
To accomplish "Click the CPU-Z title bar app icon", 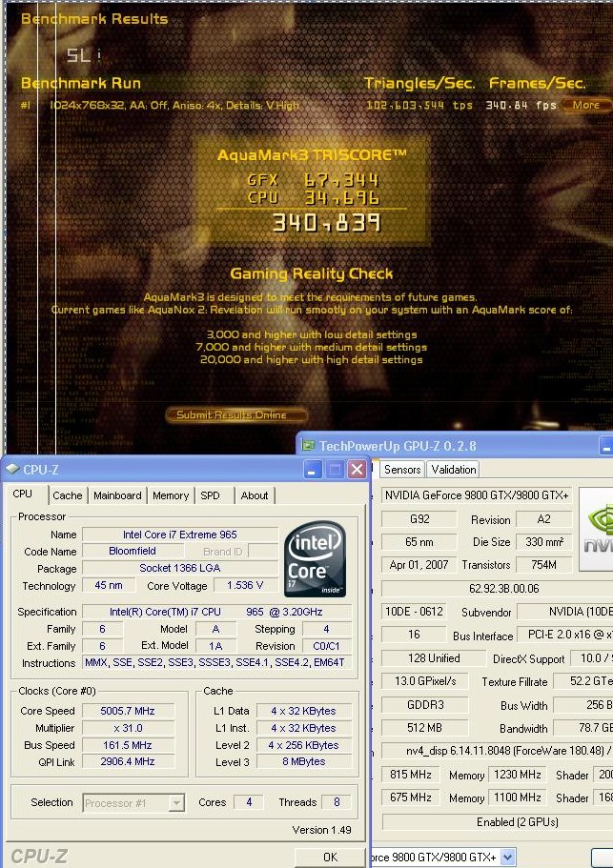I will (x=12, y=470).
